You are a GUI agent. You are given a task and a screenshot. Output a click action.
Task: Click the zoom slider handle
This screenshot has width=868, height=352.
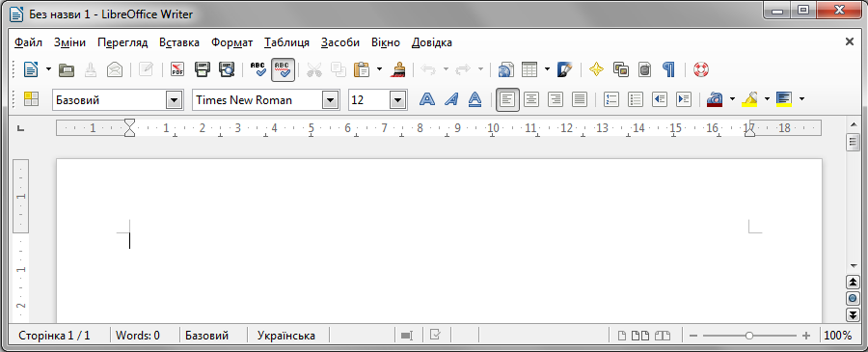[x=749, y=336]
